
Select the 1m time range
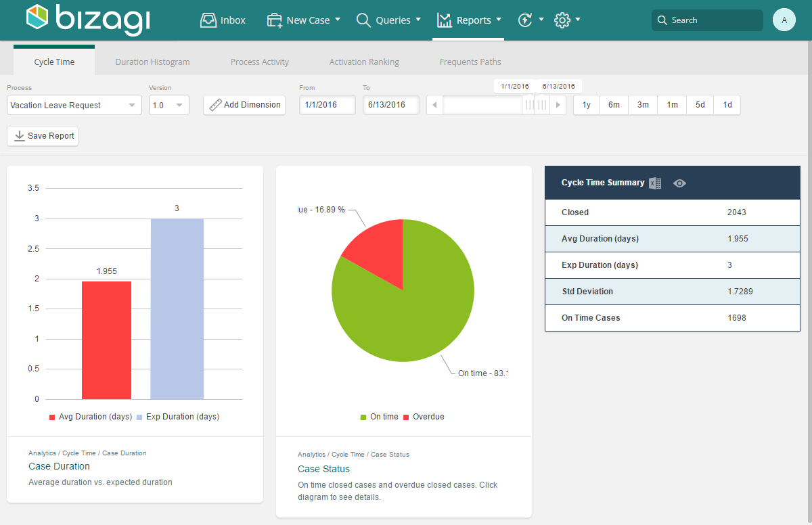[x=672, y=105]
